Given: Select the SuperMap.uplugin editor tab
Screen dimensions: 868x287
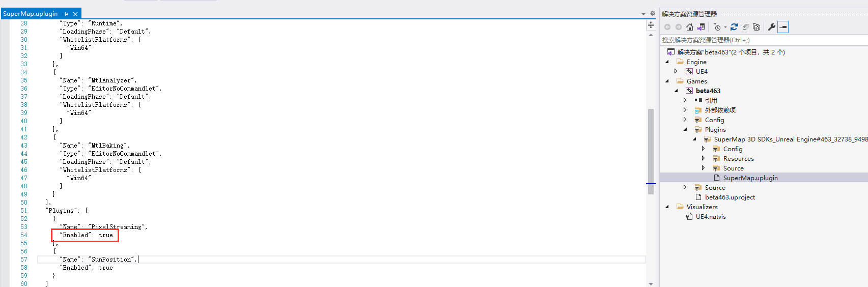Looking at the screenshot, I should tap(31, 14).
